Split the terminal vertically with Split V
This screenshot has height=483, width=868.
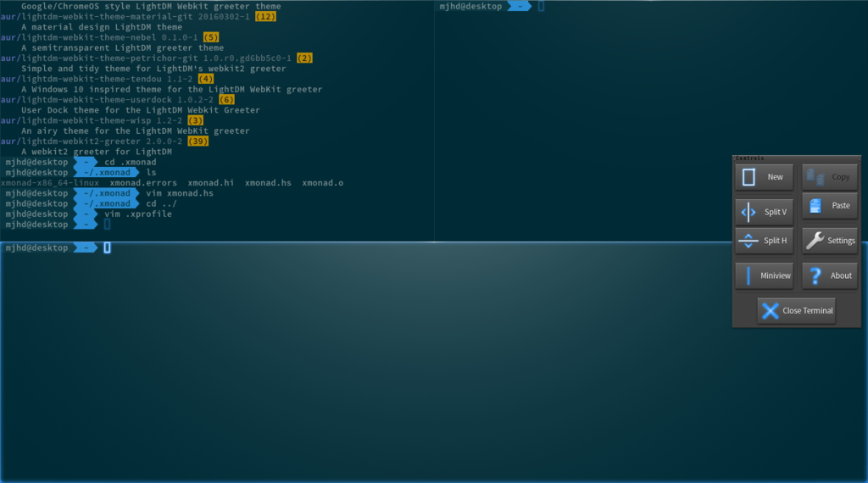[764, 212]
